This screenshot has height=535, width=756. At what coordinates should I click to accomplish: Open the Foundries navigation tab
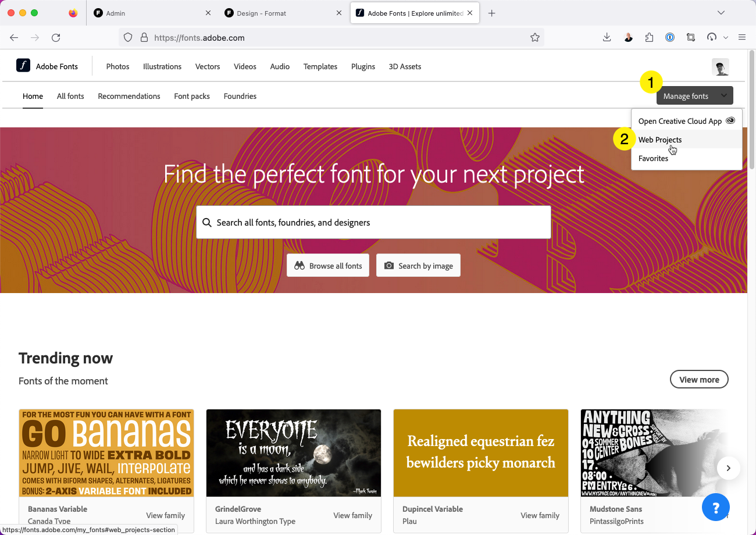click(240, 96)
